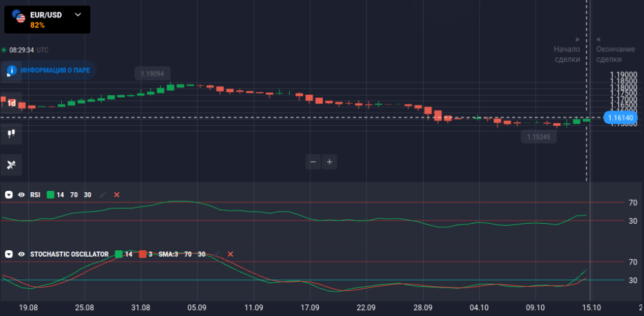Open the EUR/USD asset selector dropdown
Screen dimensions: 644x316
78,14
